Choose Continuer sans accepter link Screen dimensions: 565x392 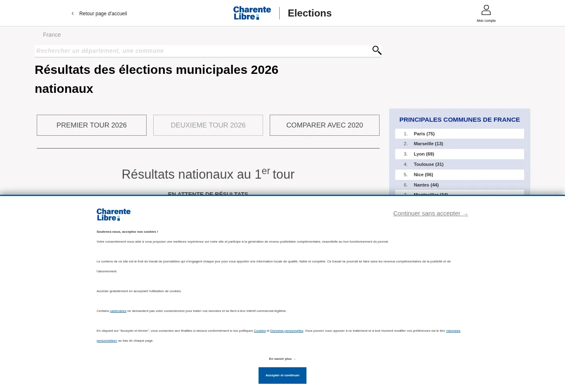[x=430, y=213]
